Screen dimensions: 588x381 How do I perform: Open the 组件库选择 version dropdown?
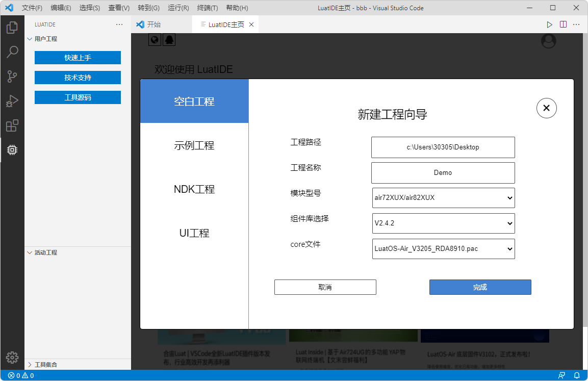[x=443, y=223]
